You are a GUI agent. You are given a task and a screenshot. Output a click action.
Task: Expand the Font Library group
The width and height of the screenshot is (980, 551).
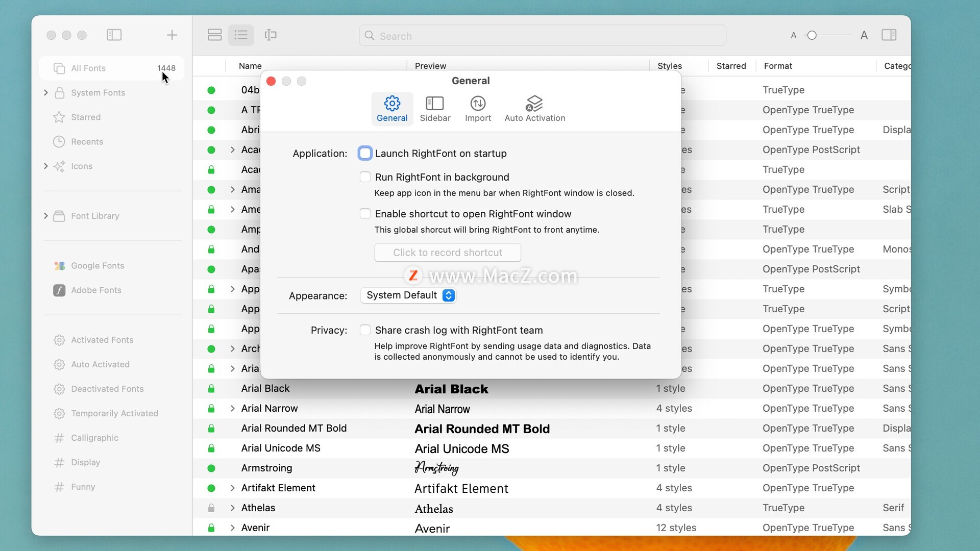(46, 216)
